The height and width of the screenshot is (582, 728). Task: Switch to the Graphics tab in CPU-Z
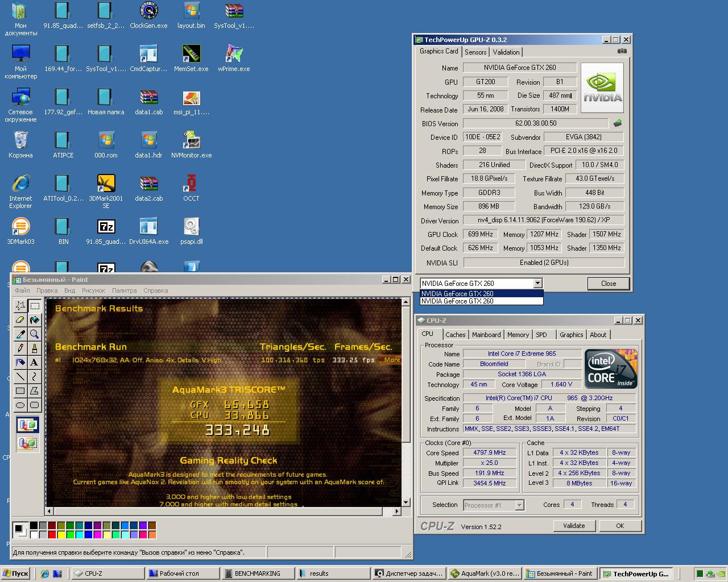pos(571,335)
